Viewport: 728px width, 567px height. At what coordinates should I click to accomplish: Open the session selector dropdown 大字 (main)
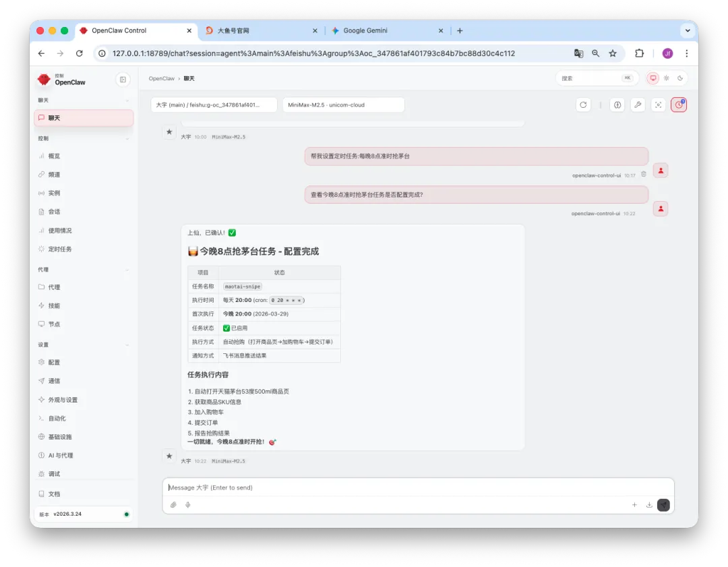214,105
